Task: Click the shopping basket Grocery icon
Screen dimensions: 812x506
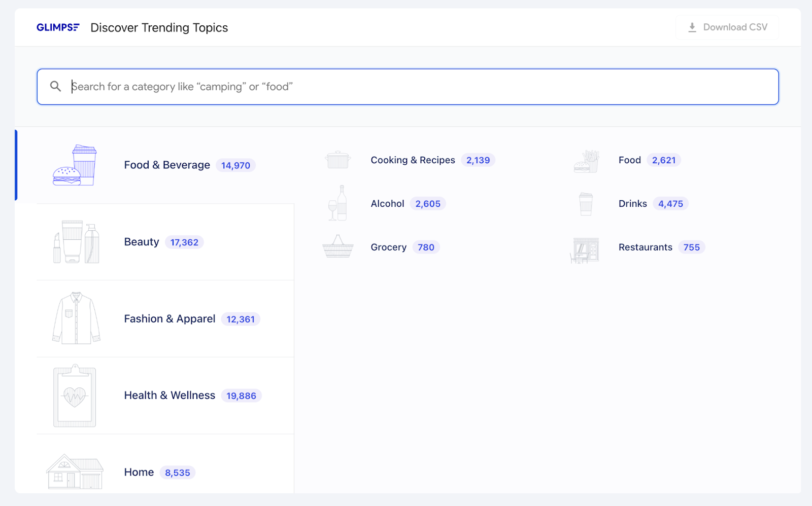Action: click(x=338, y=247)
